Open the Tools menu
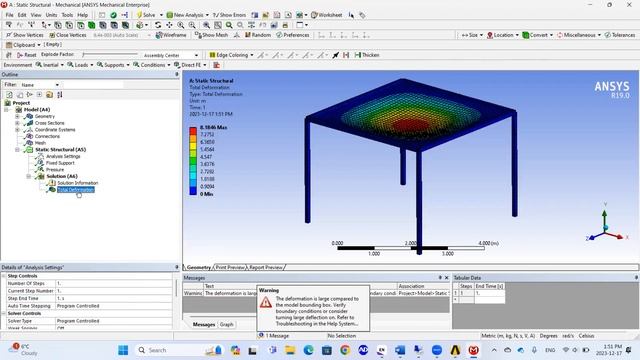 [x=67, y=15]
